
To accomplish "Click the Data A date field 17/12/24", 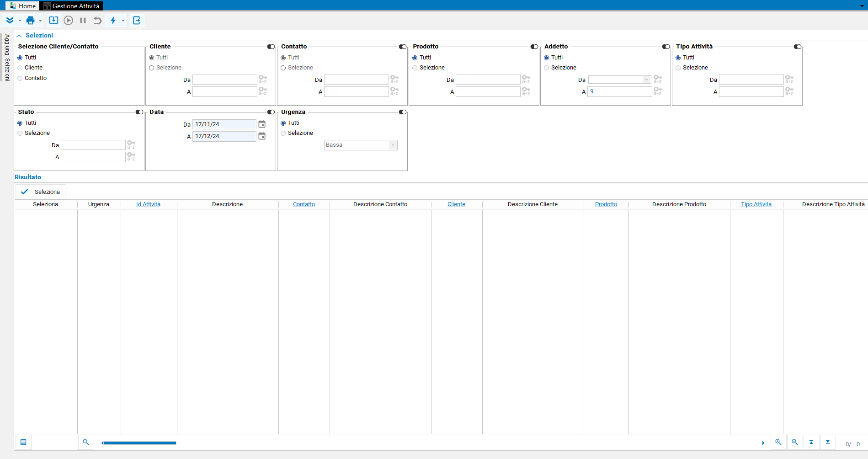I will [224, 136].
